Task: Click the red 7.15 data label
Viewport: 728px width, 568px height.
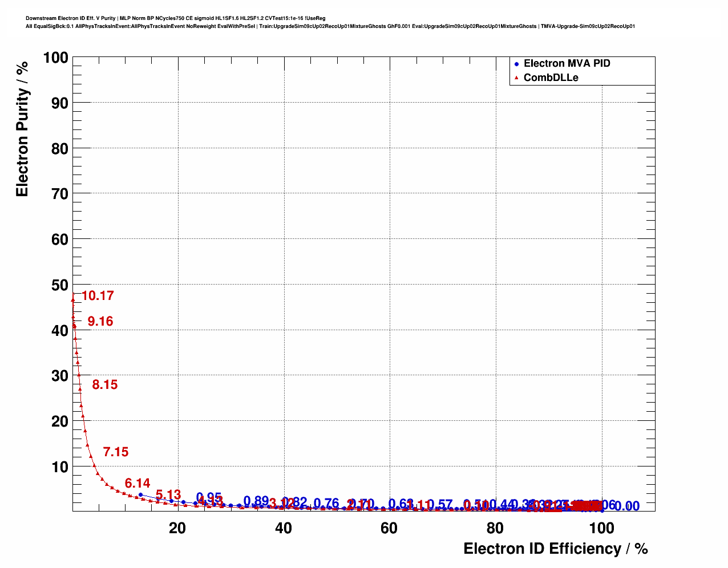Action: coord(116,452)
